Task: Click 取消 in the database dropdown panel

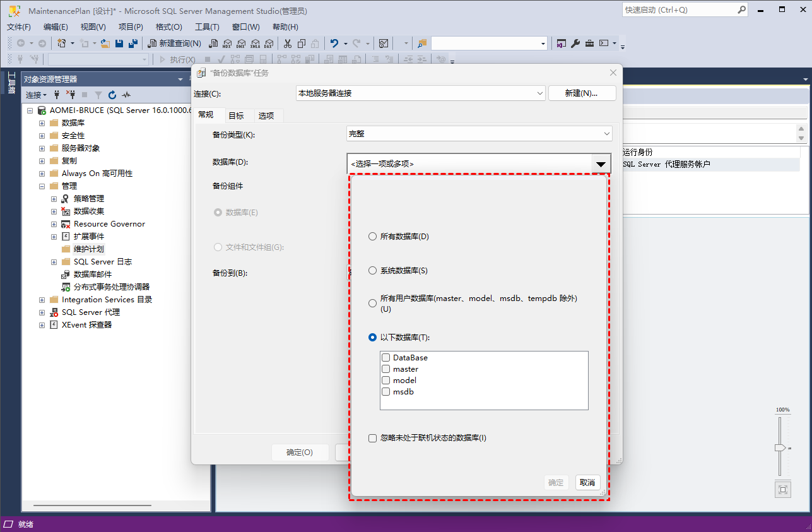Action: 587,483
